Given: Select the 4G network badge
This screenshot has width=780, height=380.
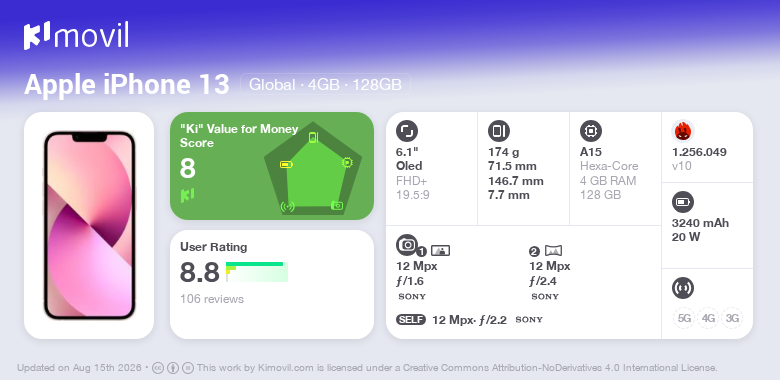Looking at the screenshot, I should tap(708, 318).
